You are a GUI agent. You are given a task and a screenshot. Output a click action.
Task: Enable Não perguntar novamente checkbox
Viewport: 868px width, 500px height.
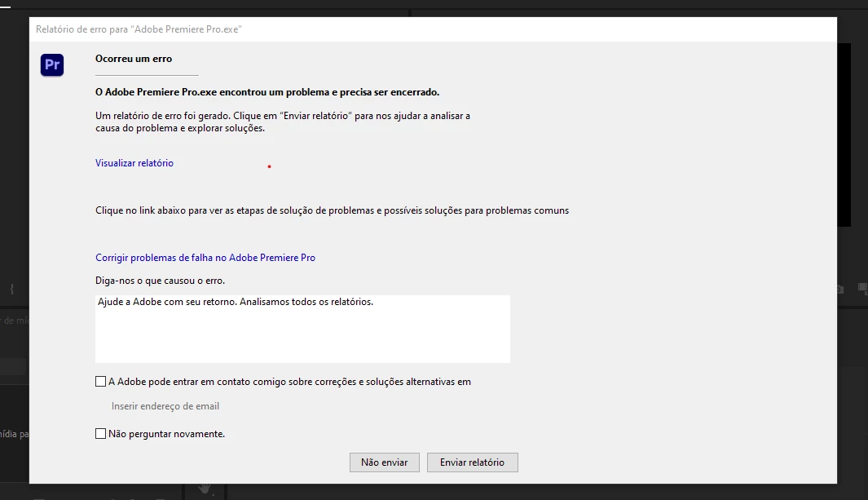100,434
